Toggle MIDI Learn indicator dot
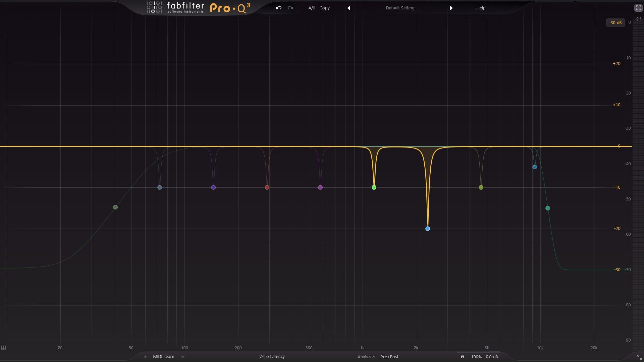 pyautogui.click(x=145, y=357)
